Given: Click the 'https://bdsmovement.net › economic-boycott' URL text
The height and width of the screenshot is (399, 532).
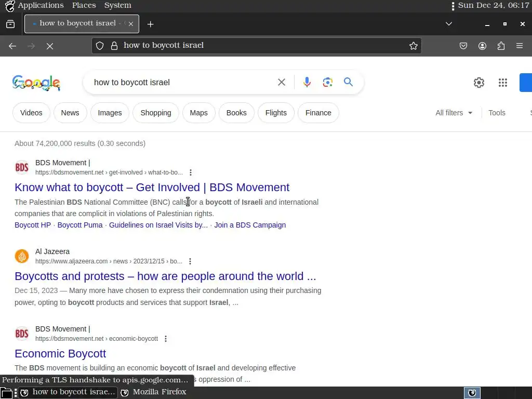Looking at the screenshot, I should click(x=96, y=339).
